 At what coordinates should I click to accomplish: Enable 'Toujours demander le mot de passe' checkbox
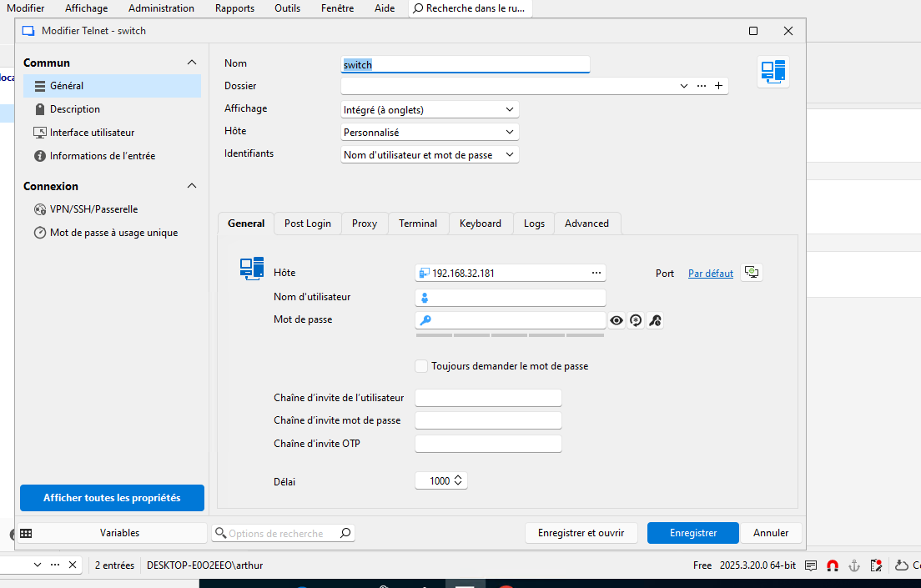point(422,366)
